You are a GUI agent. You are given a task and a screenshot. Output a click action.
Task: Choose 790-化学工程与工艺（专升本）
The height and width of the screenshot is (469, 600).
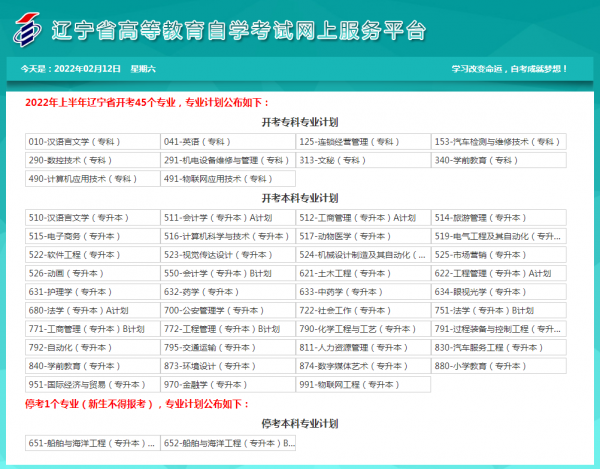coord(363,329)
